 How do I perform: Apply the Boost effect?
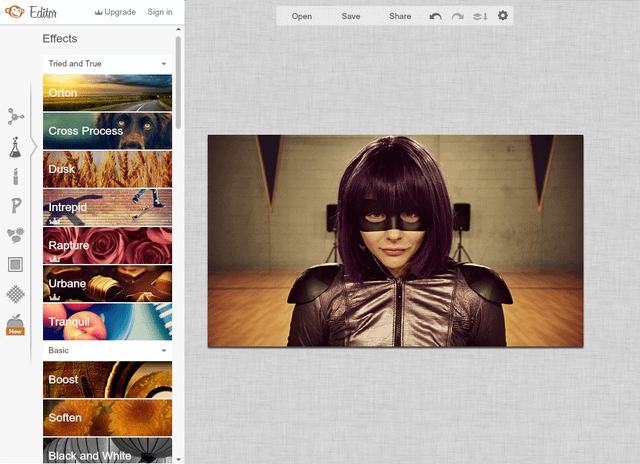click(107, 380)
